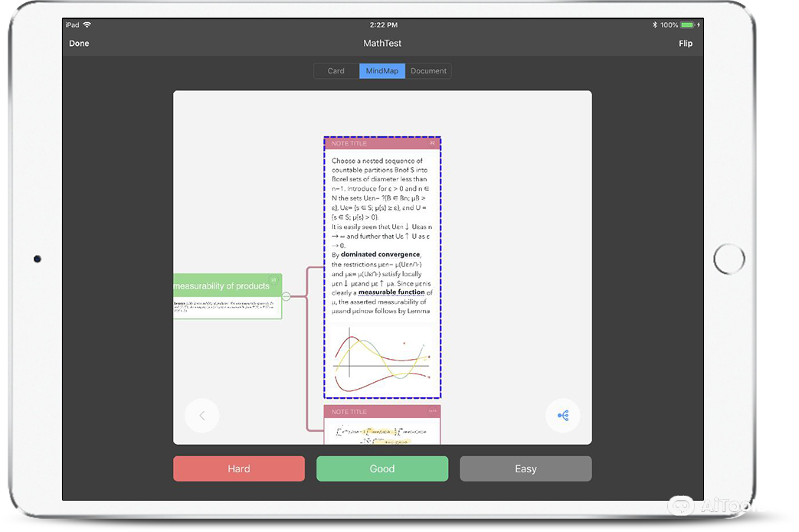Tap the curve graph image in the note
799x532 pixels.
381,358
